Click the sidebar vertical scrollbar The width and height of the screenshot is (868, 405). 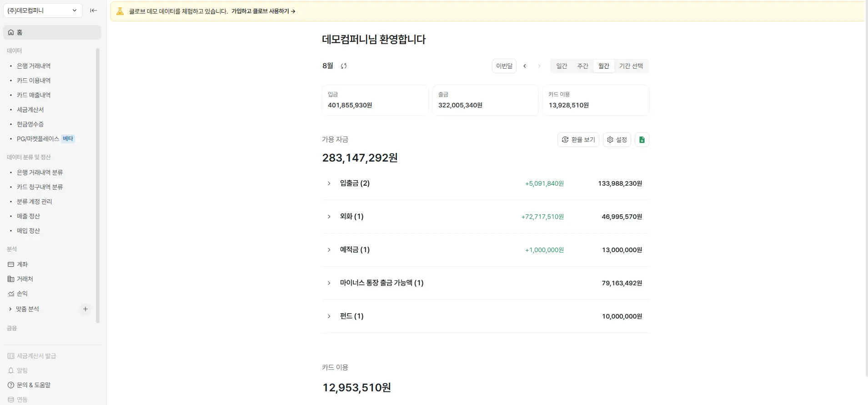coord(98,182)
